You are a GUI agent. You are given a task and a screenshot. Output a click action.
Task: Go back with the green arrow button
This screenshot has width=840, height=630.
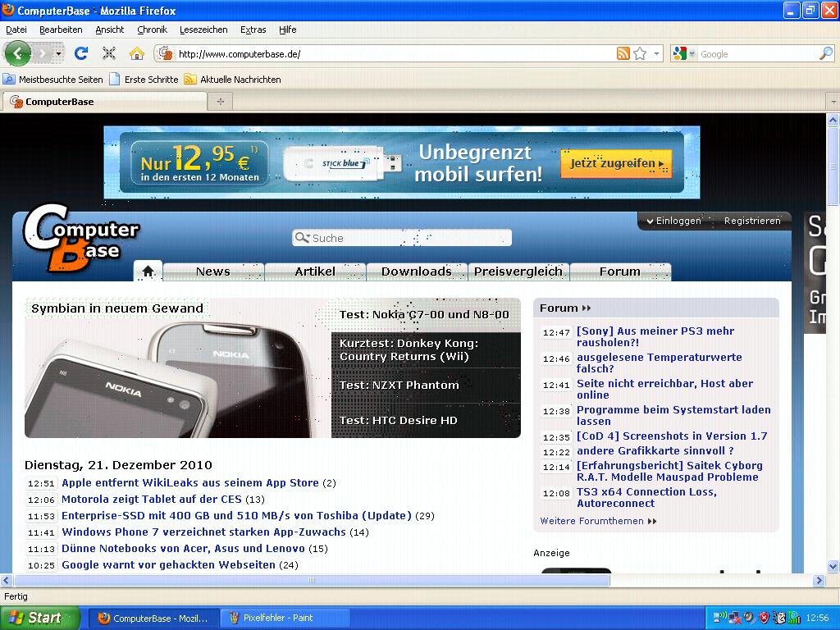tap(17, 53)
